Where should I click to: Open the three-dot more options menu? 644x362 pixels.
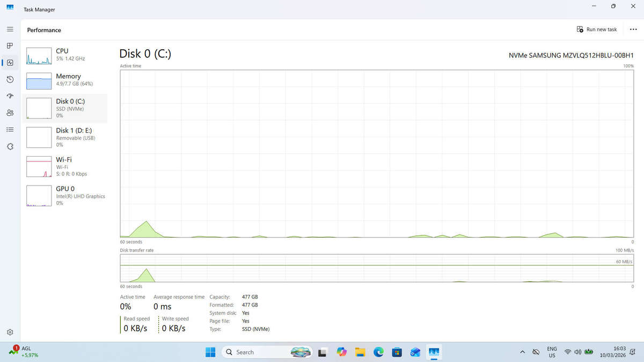[633, 29]
